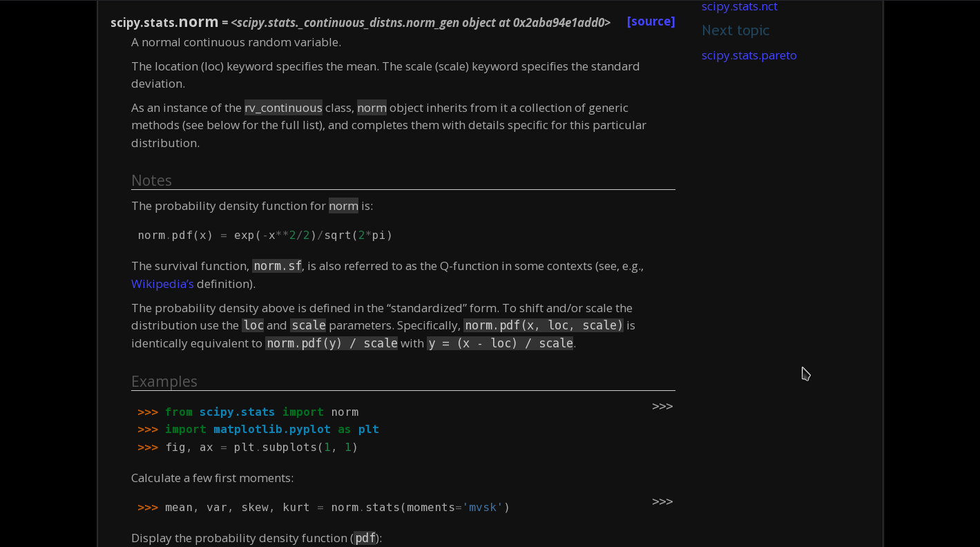
Task: Click the 'pdf' inline code in last line
Action: click(365, 538)
